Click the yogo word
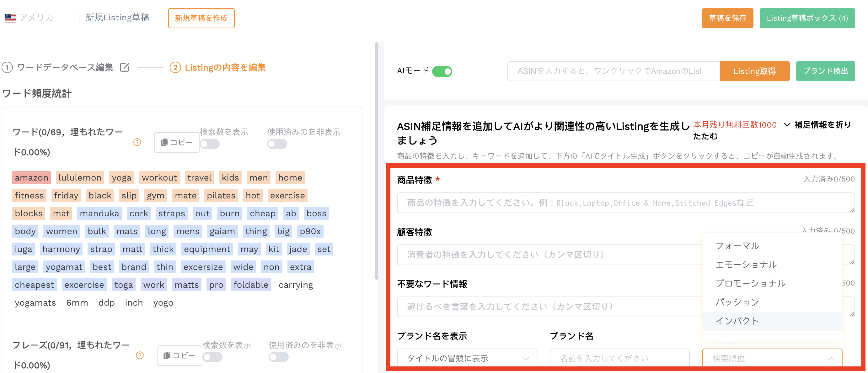Screen dimensions: 868x373 (x=163, y=303)
